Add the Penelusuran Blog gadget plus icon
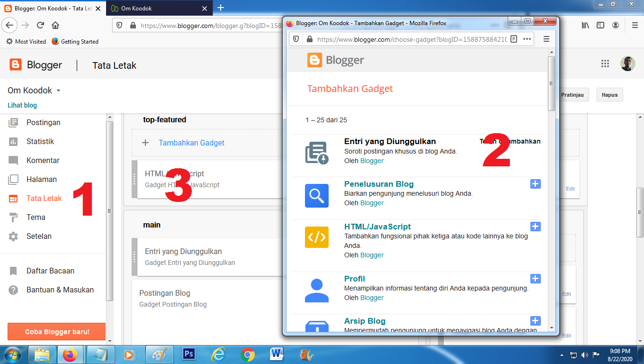 pos(536,184)
